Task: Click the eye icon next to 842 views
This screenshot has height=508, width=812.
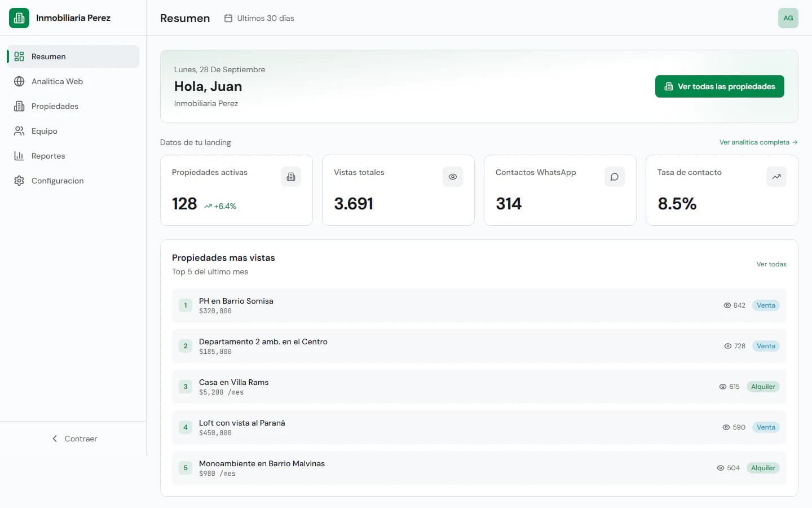Action: coord(727,305)
